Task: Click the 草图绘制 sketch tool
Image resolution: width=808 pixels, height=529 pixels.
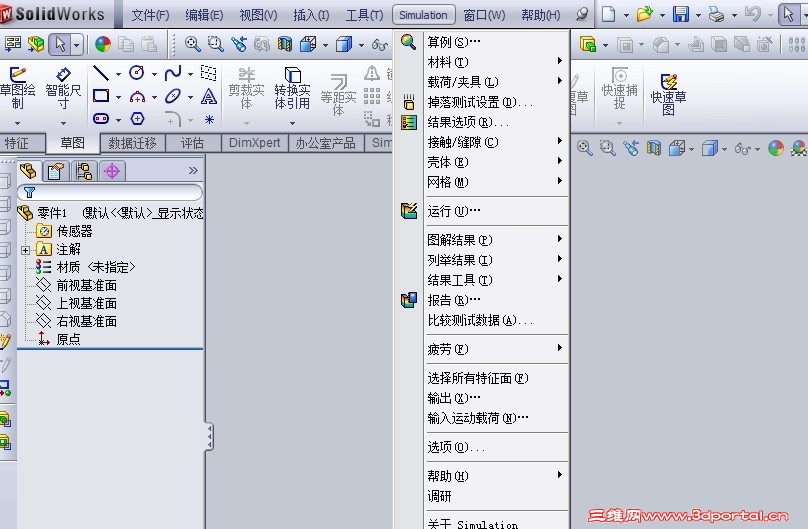Action: click(18, 89)
